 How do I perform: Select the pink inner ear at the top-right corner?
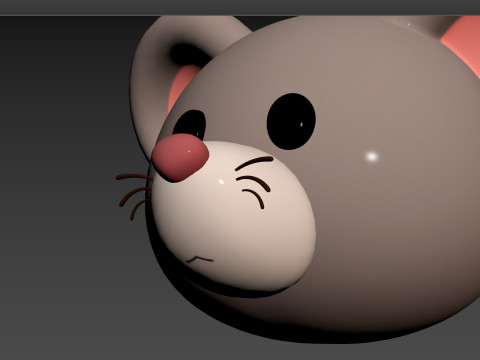[463, 43]
